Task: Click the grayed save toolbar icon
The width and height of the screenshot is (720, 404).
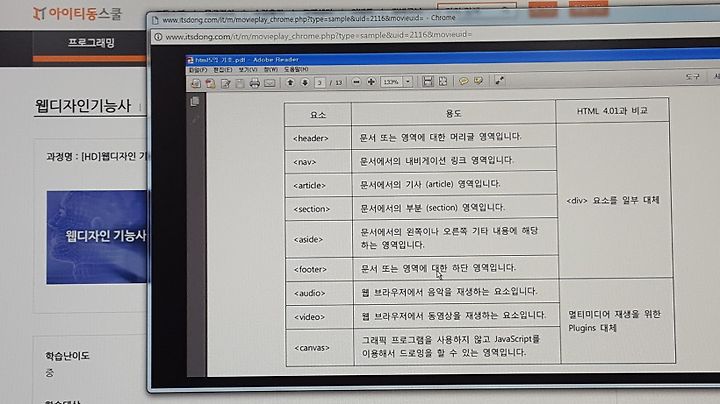Action: point(240,83)
